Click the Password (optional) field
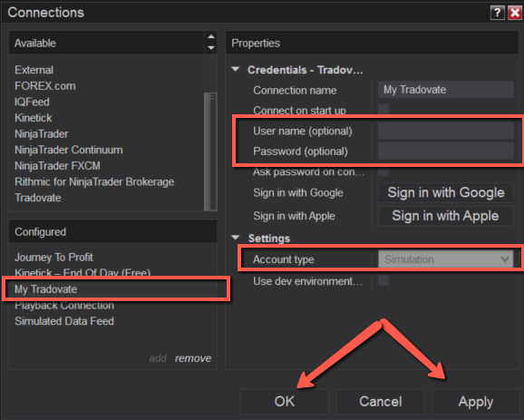 point(445,151)
